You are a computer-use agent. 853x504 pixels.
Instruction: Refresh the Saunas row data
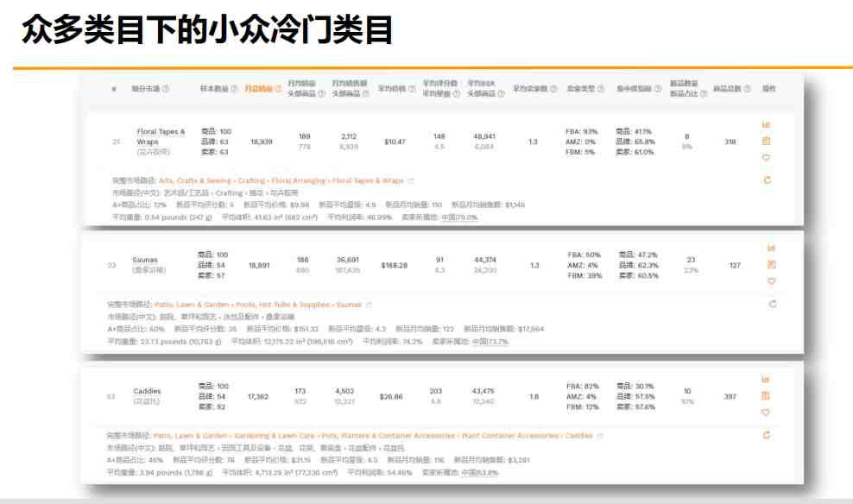pos(773,304)
